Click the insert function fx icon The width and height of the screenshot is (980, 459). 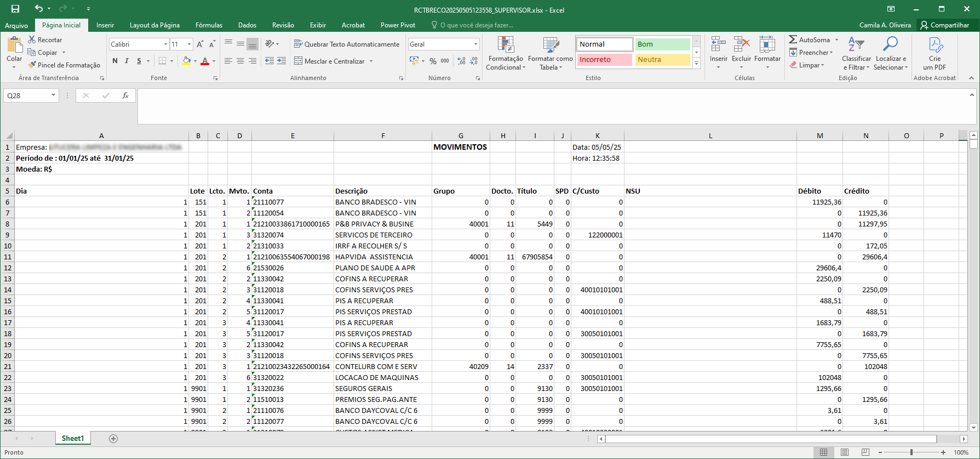(x=125, y=95)
